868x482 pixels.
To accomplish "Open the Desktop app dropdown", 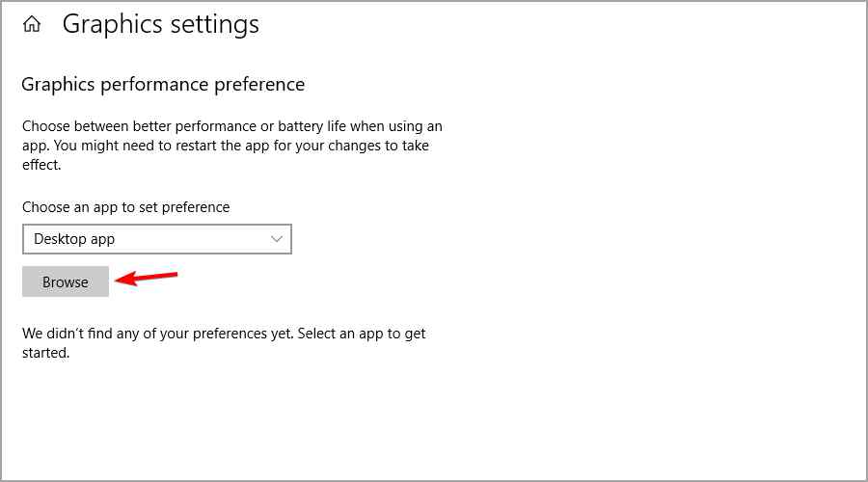I will [156, 239].
